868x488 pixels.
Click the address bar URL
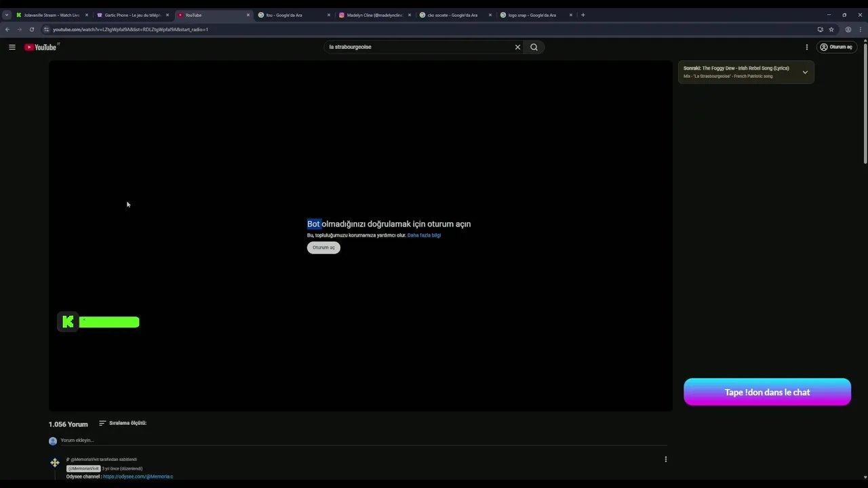[130, 29]
